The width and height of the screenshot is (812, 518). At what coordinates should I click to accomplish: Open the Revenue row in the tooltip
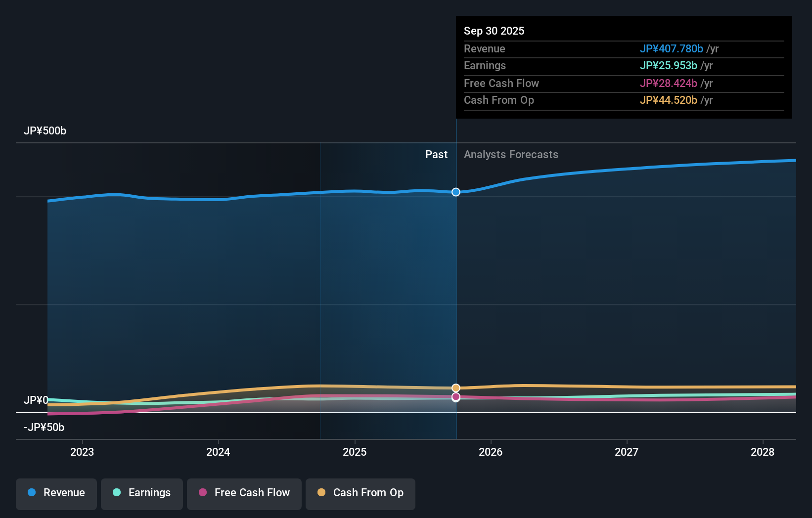485,49
